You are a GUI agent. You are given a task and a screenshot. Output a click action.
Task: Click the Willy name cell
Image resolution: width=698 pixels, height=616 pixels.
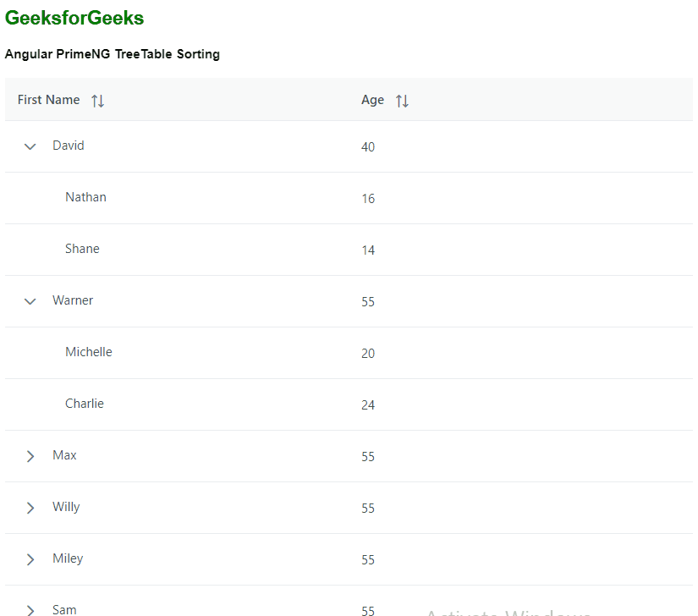[66, 507]
